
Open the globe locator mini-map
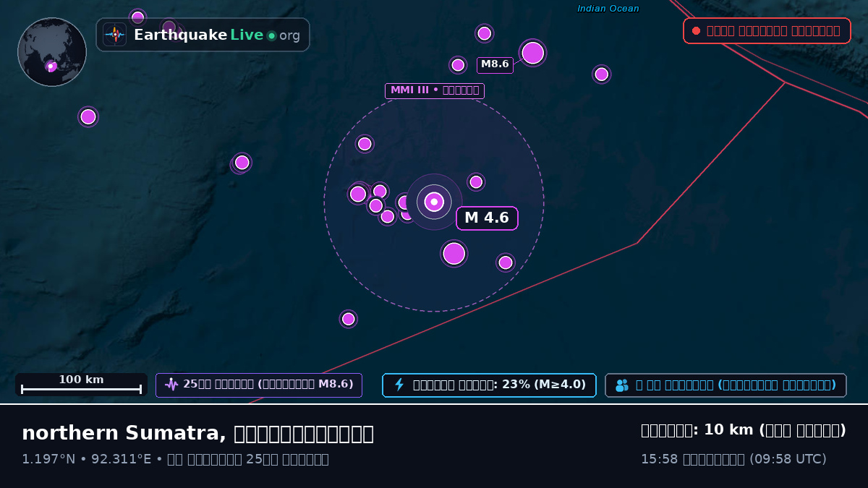[x=52, y=52]
